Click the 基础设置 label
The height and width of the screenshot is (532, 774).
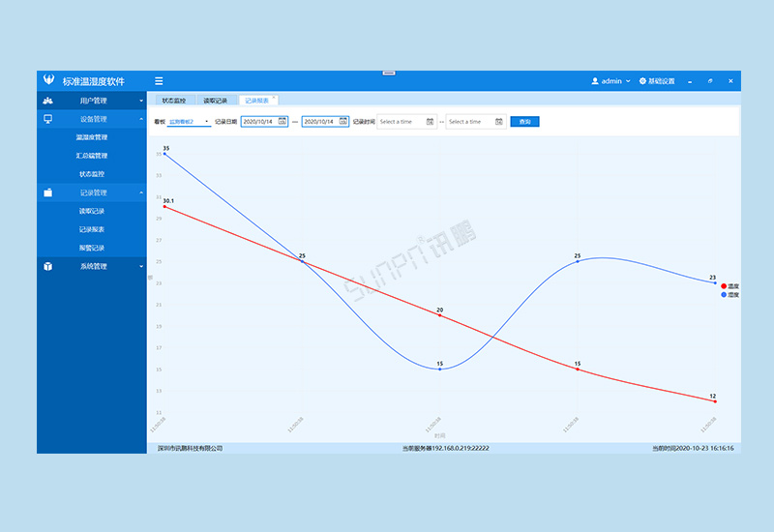[662, 81]
